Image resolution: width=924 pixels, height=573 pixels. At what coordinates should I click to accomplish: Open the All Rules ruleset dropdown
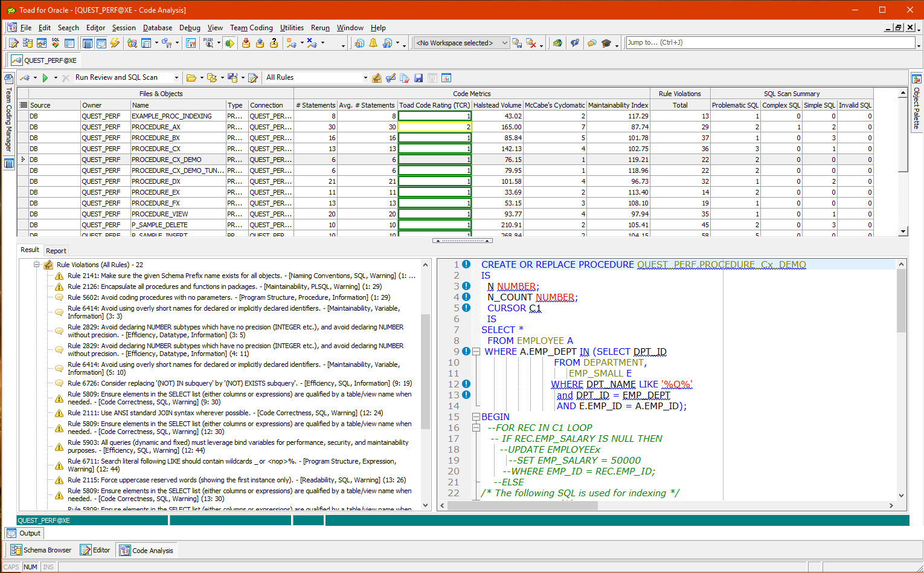pyautogui.click(x=365, y=78)
